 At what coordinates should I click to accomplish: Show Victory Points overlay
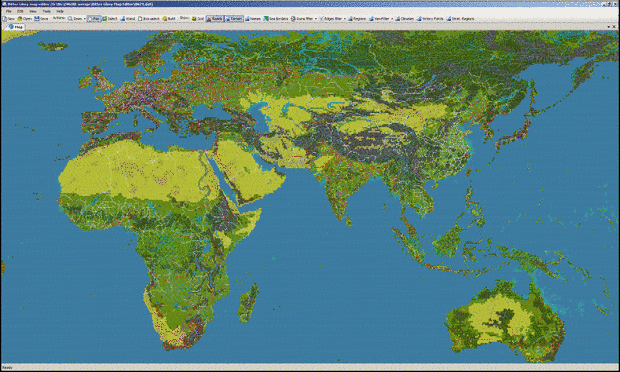[430, 19]
